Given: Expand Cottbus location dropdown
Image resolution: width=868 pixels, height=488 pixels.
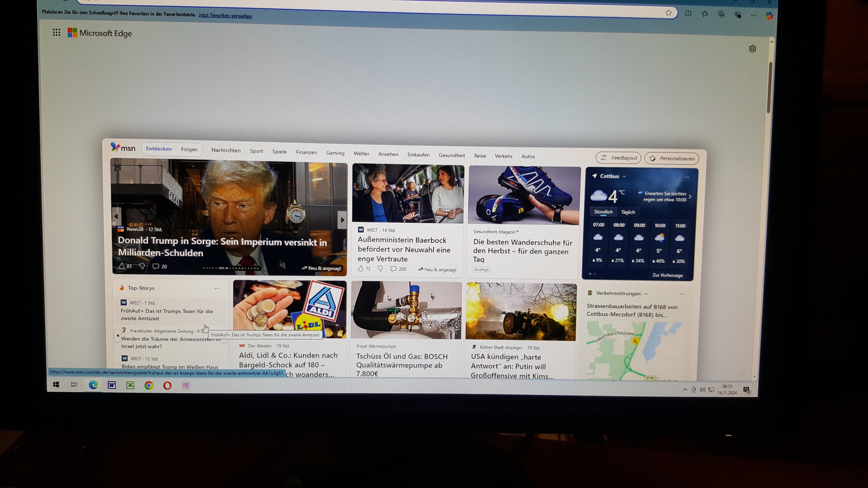Looking at the screenshot, I should coord(624,176).
